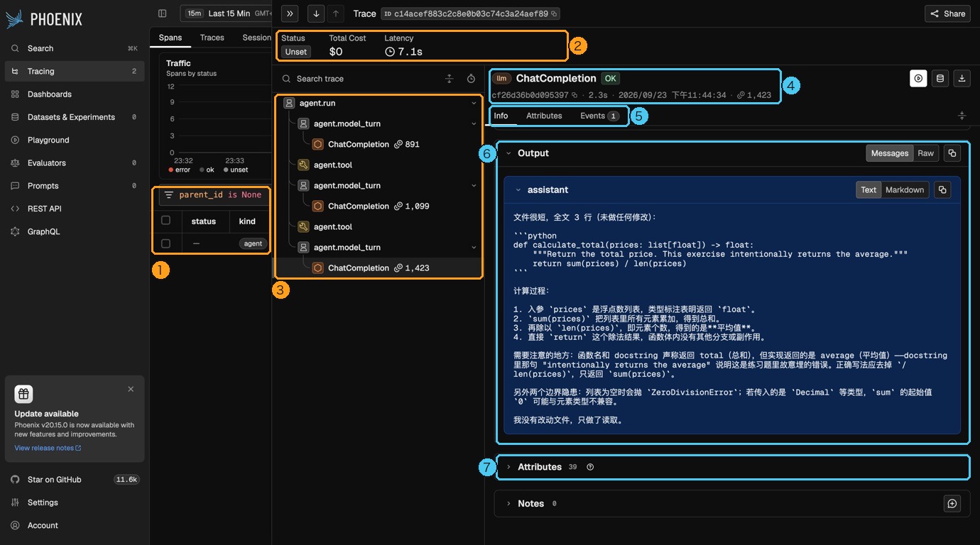Screen dimensions: 980x545
Task: Toggle the left navigation sidebar icon
Action: pos(162,13)
